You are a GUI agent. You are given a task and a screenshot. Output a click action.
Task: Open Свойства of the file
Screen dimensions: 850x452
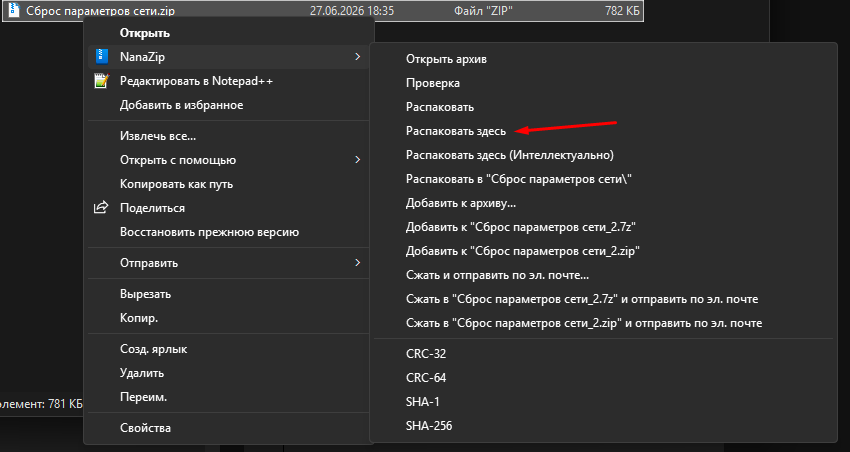pos(145,428)
